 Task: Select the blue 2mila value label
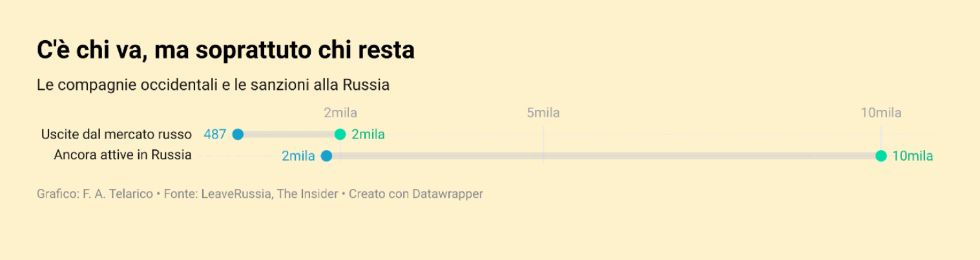(298, 156)
